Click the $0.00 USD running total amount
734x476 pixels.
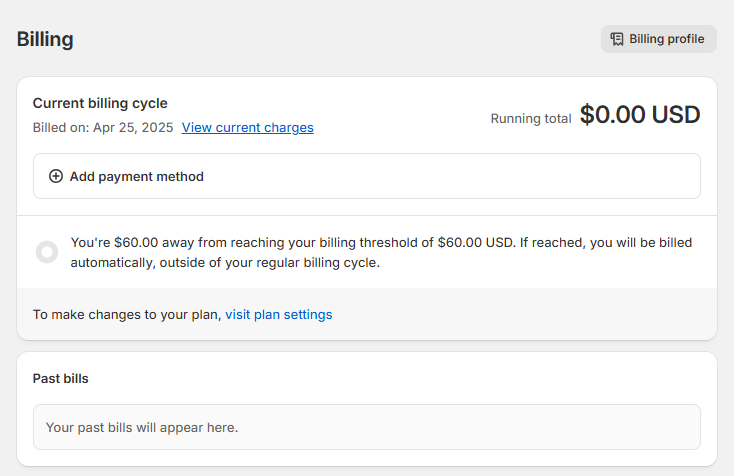[640, 115]
